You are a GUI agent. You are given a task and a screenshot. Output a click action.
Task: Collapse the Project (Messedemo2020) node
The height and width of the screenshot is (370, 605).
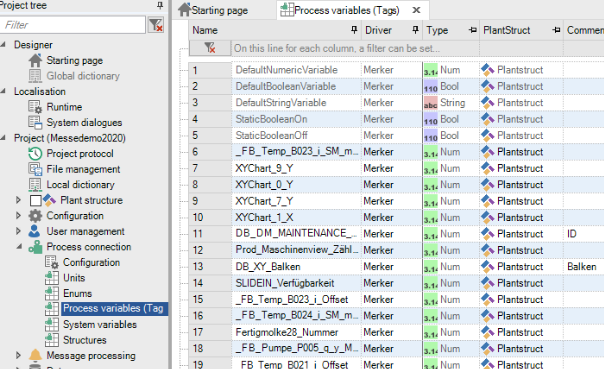click(3, 138)
